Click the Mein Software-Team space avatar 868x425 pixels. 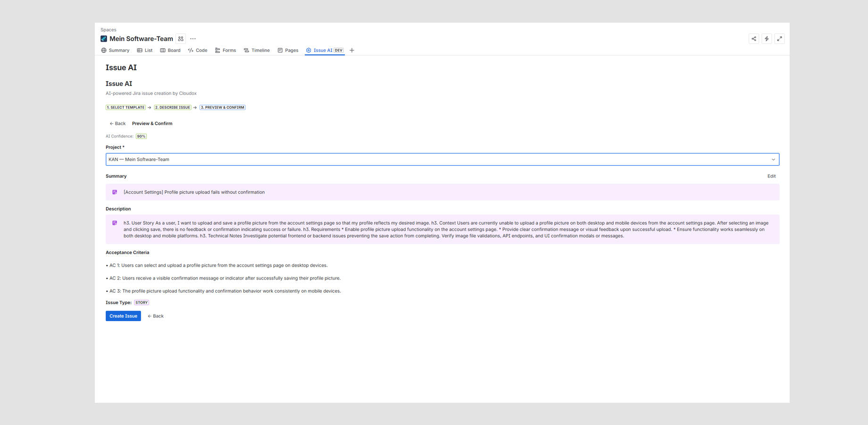click(104, 38)
